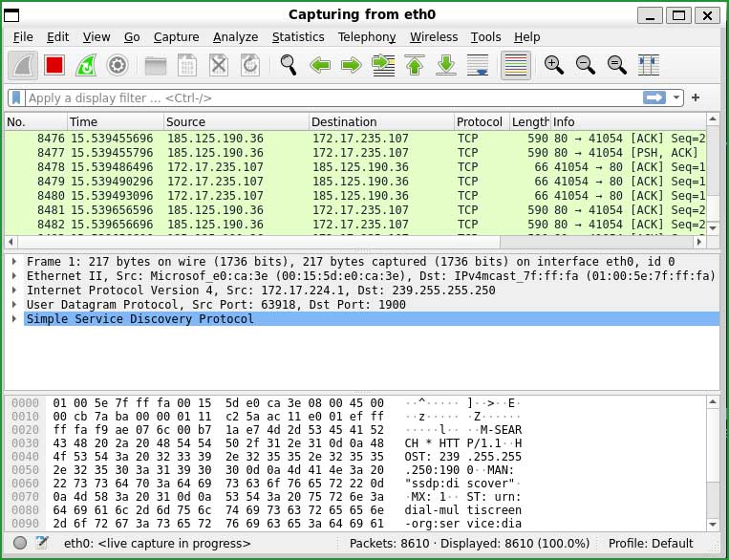Sort by the Source column header

236,122
